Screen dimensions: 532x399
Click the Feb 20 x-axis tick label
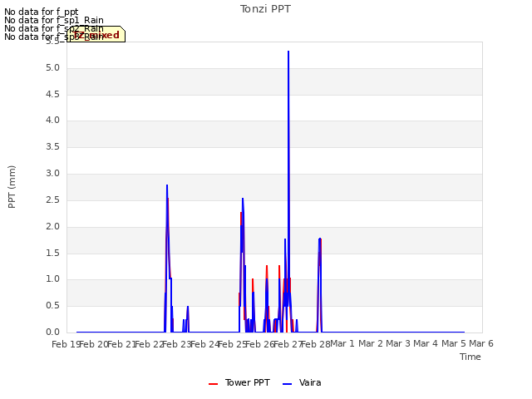pyautogui.click(x=94, y=344)
